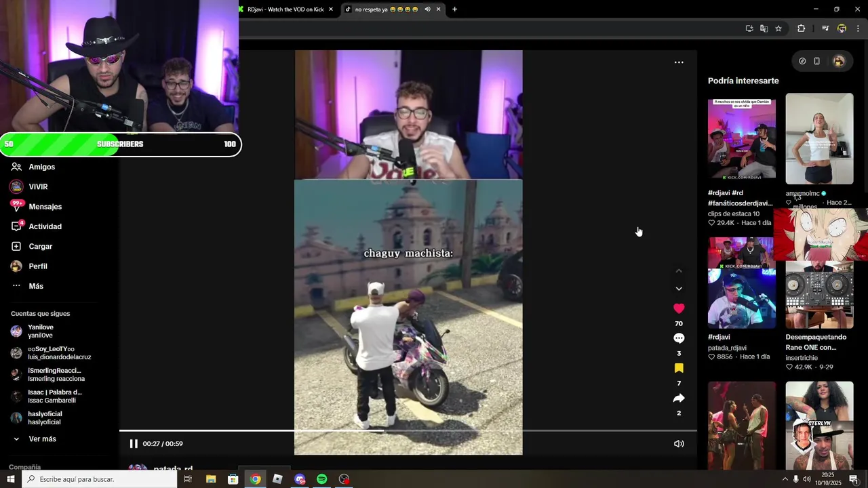Image resolution: width=868 pixels, height=488 pixels.
Task: Go to next video with down chevron
Action: (679, 289)
